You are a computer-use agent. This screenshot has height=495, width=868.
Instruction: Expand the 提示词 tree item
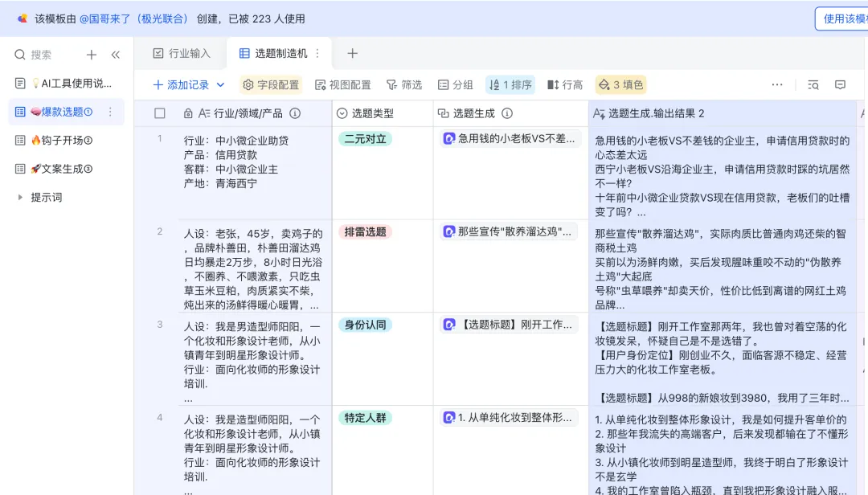click(20, 197)
